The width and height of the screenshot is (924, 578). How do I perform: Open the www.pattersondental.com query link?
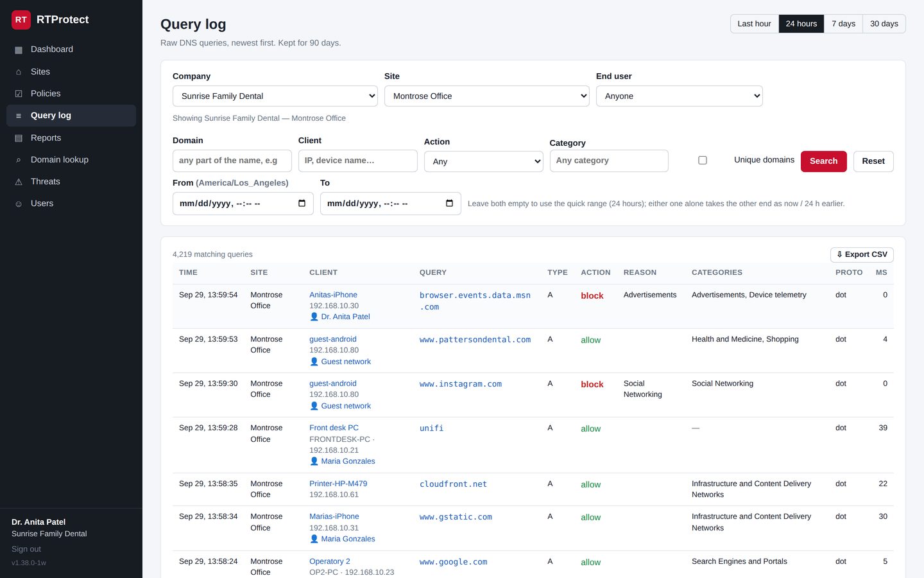475,340
